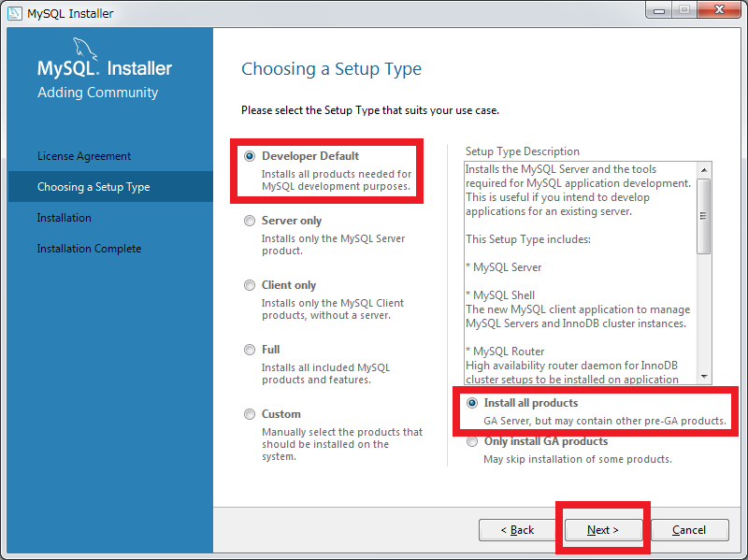Click the 'Setup Type Description' label
The width and height of the screenshot is (748, 560).
(523, 151)
